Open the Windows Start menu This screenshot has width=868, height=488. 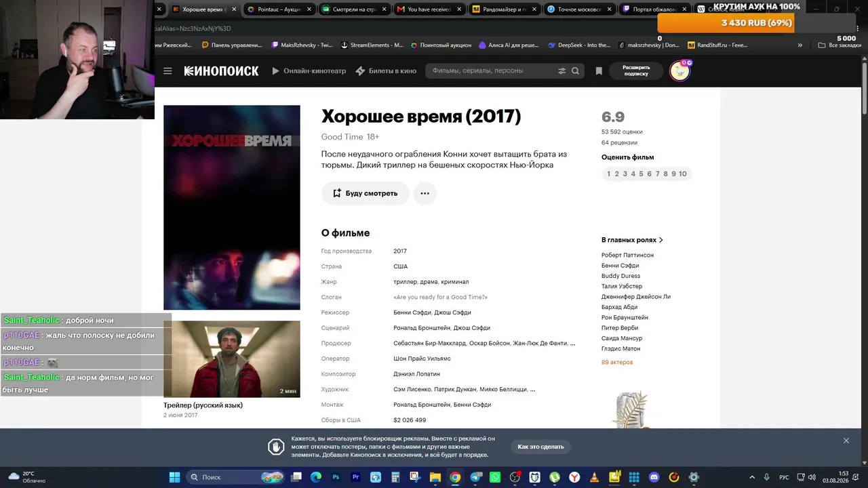coord(174,477)
